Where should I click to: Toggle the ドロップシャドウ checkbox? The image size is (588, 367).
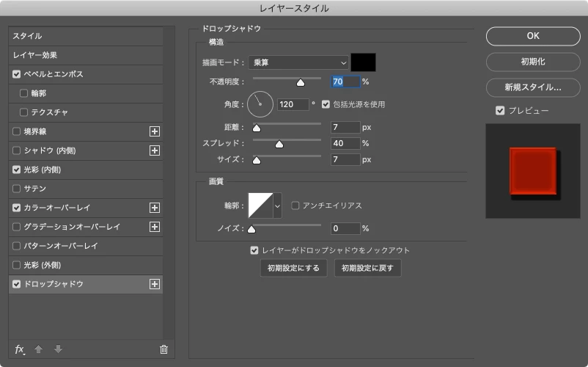point(17,284)
